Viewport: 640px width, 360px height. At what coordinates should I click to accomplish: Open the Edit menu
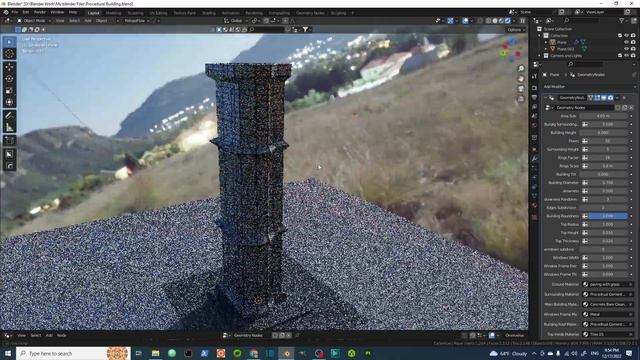click(26, 12)
